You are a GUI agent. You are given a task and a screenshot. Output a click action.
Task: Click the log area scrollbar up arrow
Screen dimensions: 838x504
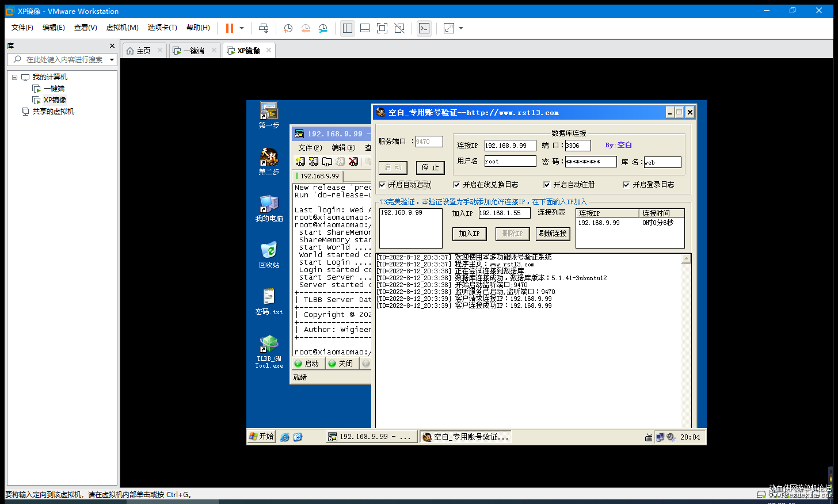[686, 259]
